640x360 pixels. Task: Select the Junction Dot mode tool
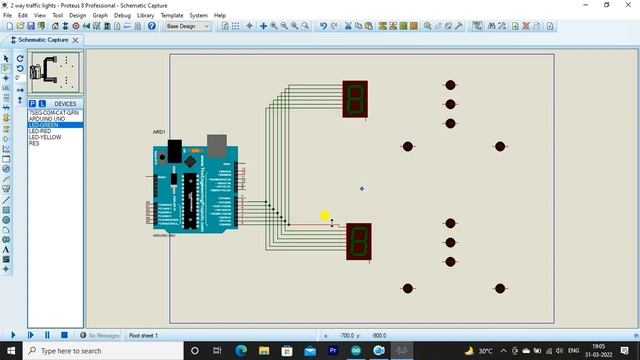click(x=6, y=78)
